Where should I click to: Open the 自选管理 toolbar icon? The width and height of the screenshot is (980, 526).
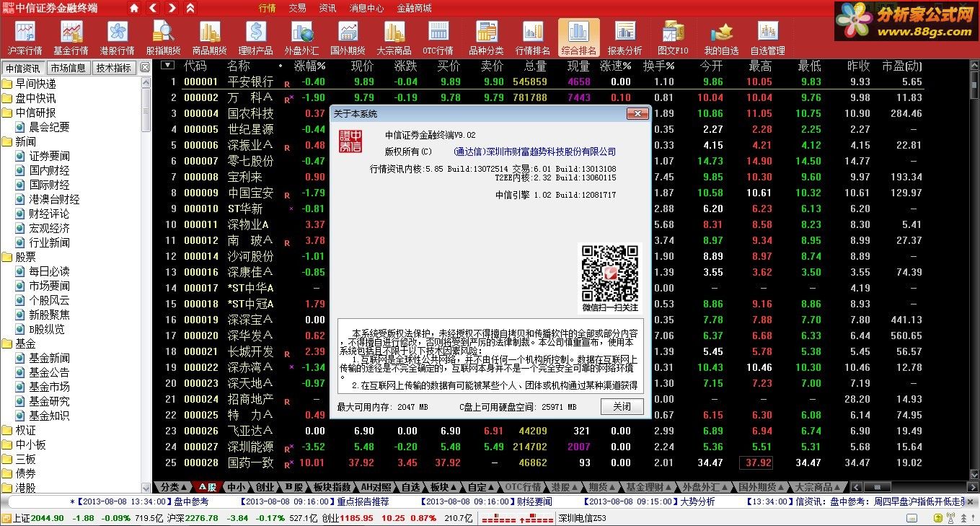point(767,38)
